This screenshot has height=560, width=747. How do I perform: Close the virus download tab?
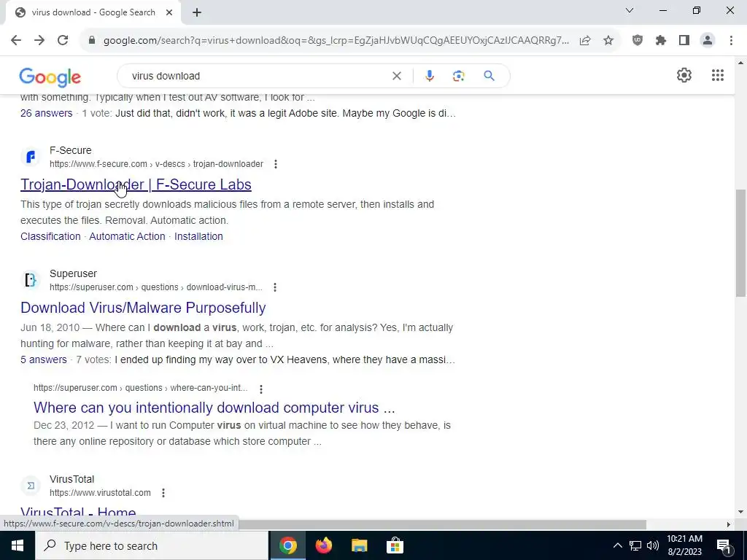click(x=169, y=12)
